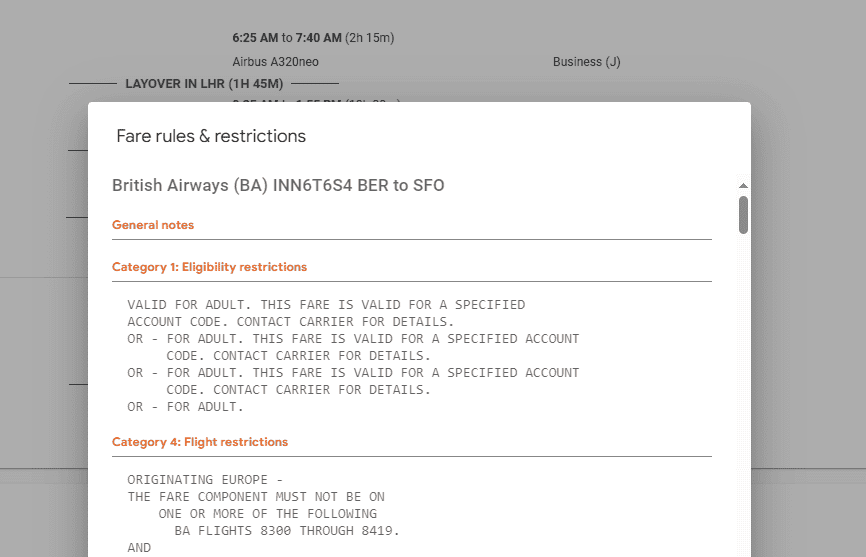
Task: Click the 'LAYOVER IN LHR (1H 45M)' label
Action: pyautogui.click(x=204, y=84)
